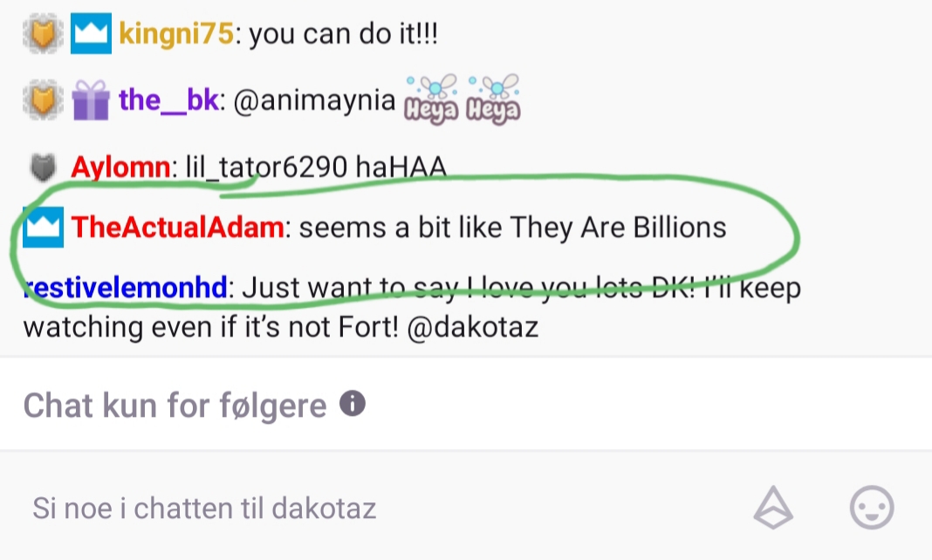Screen dimensions: 932x560
Task: Open the Bits cheer icon
Action: 773,508
